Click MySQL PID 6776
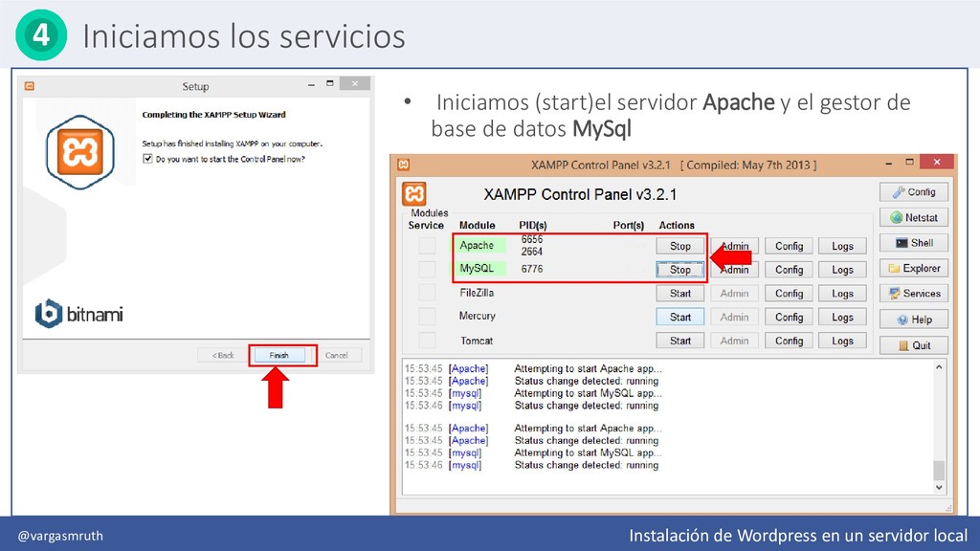This screenshot has width=980, height=551. tap(532, 269)
